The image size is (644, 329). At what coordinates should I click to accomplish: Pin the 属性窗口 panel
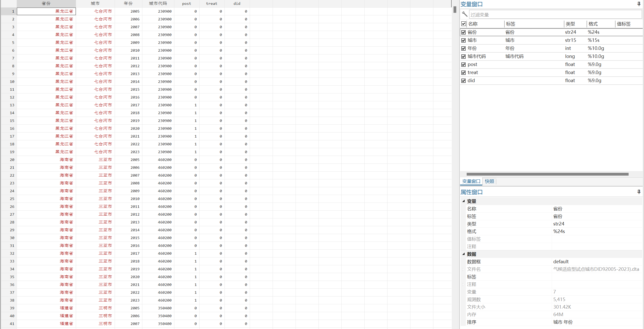coord(639,192)
